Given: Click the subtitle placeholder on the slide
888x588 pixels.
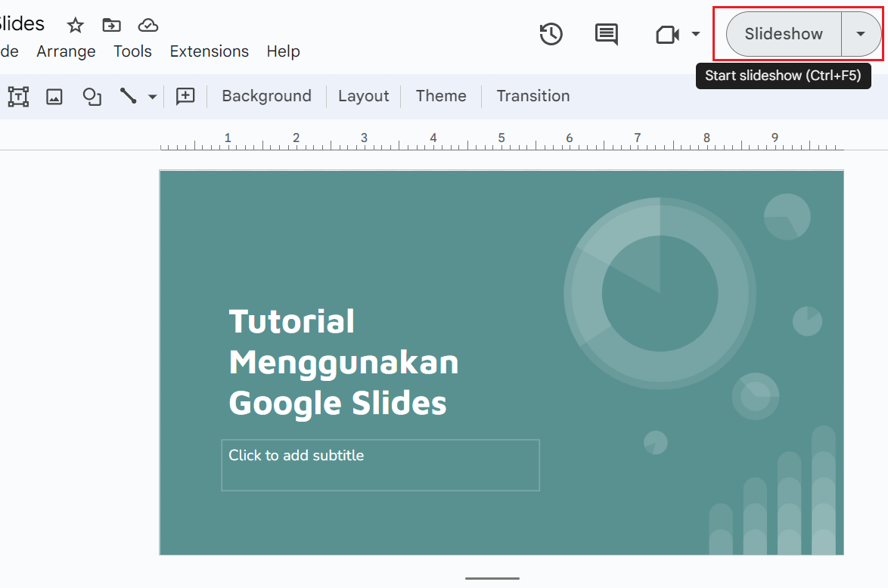Looking at the screenshot, I should click(380, 465).
